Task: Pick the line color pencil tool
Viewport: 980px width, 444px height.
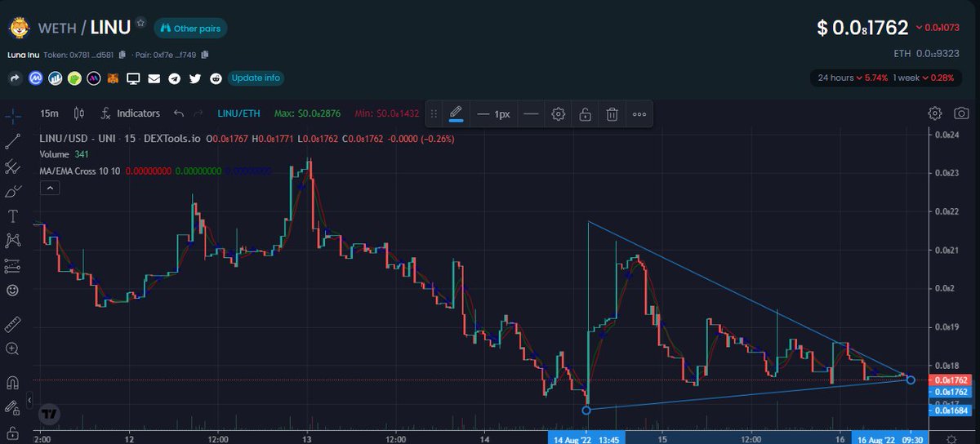Action: pos(456,113)
